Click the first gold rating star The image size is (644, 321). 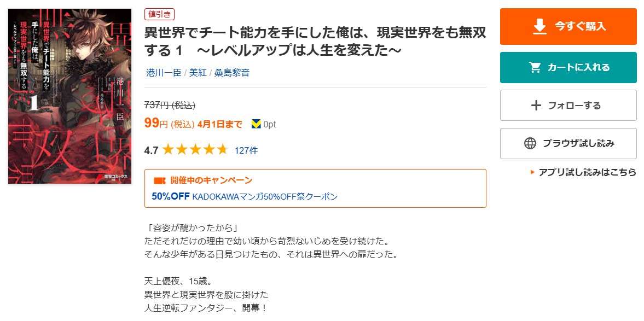tap(168, 148)
